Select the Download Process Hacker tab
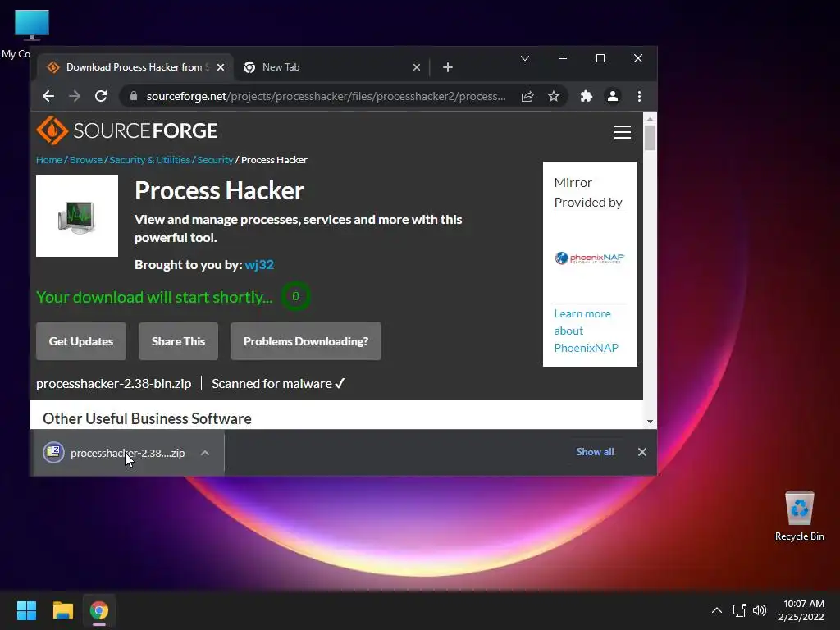Viewport: 840px width, 630px height. click(x=135, y=67)
